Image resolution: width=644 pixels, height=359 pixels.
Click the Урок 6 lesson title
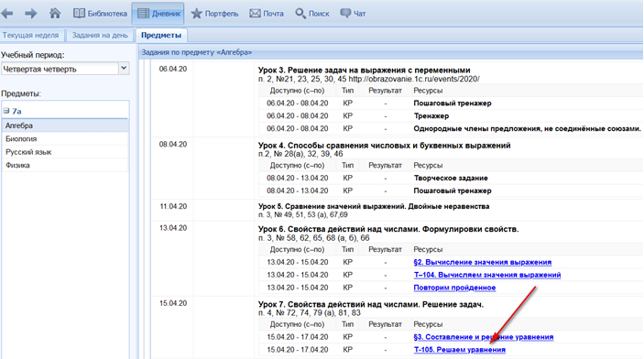[x=388, y=229]
